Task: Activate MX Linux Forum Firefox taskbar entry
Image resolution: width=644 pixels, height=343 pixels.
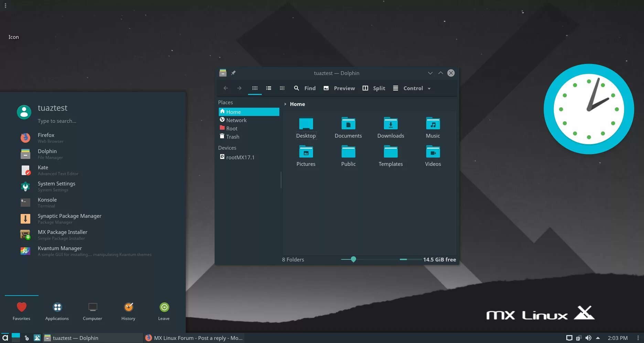Action: (194, 338)
